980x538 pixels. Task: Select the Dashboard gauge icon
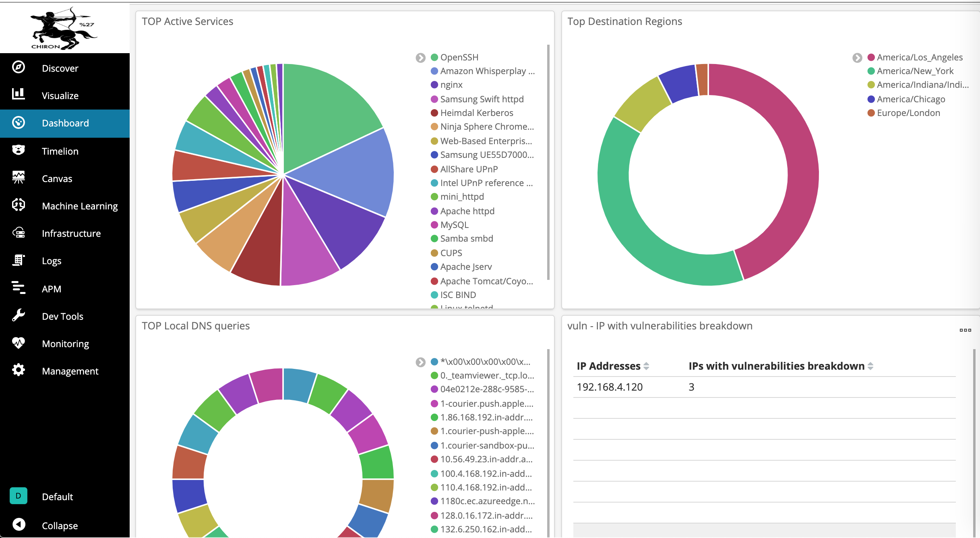click(x=19, y=122)
